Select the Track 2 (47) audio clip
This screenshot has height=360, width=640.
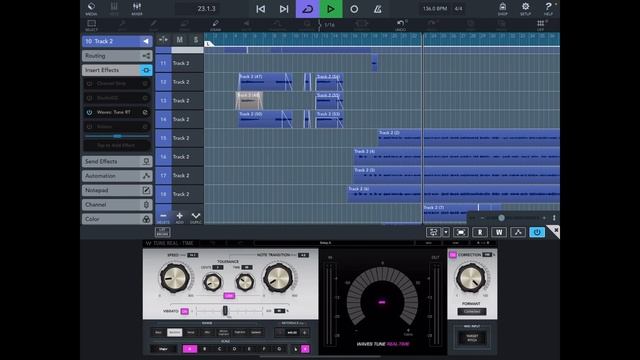[265, 82]
